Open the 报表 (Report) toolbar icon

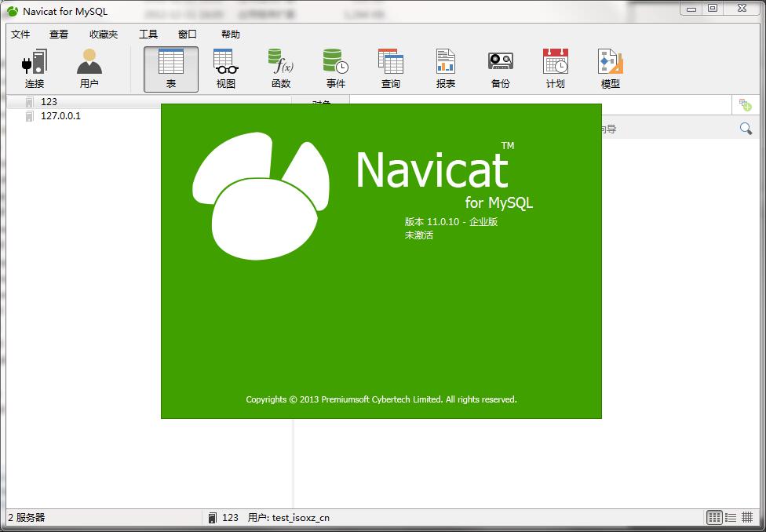(446, 68)
